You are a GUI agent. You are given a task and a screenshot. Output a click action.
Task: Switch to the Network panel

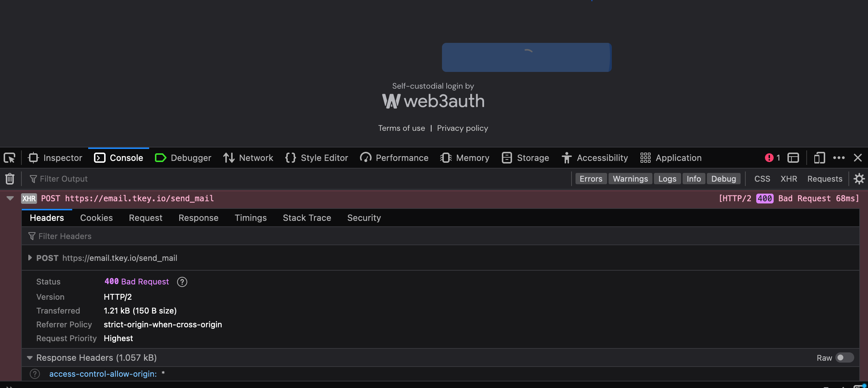(248, 158)
